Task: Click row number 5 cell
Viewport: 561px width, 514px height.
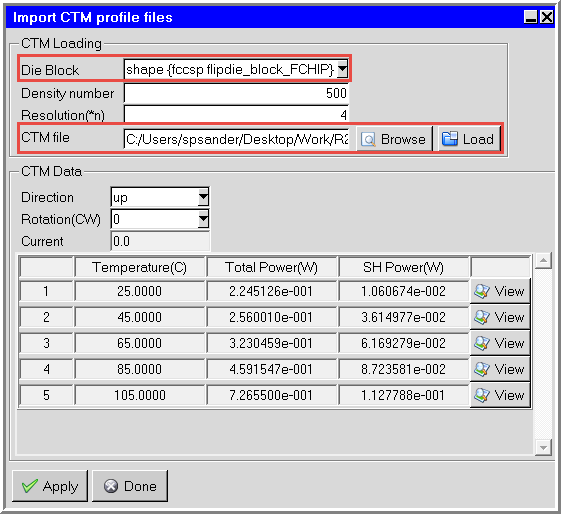Action: [x=46, y=395]
